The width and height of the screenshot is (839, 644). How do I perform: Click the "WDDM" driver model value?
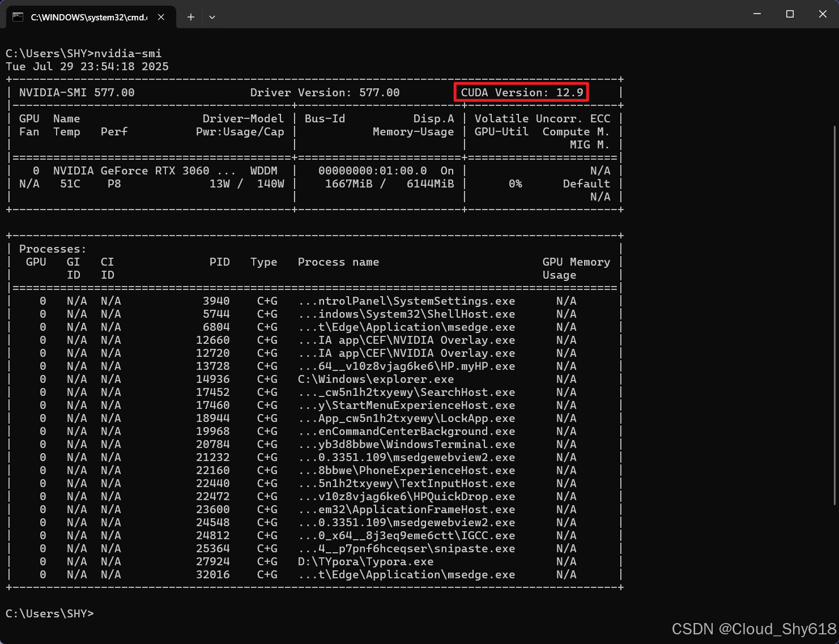(264, 170)
